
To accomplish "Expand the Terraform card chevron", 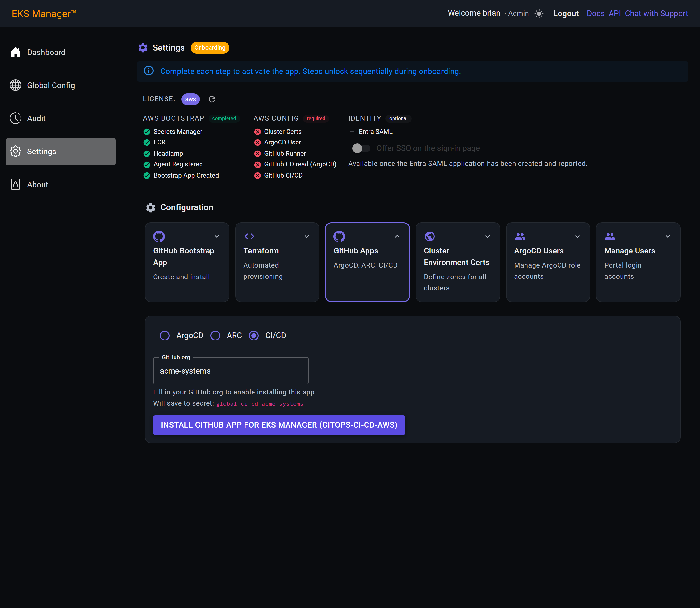I will (307, 236).
